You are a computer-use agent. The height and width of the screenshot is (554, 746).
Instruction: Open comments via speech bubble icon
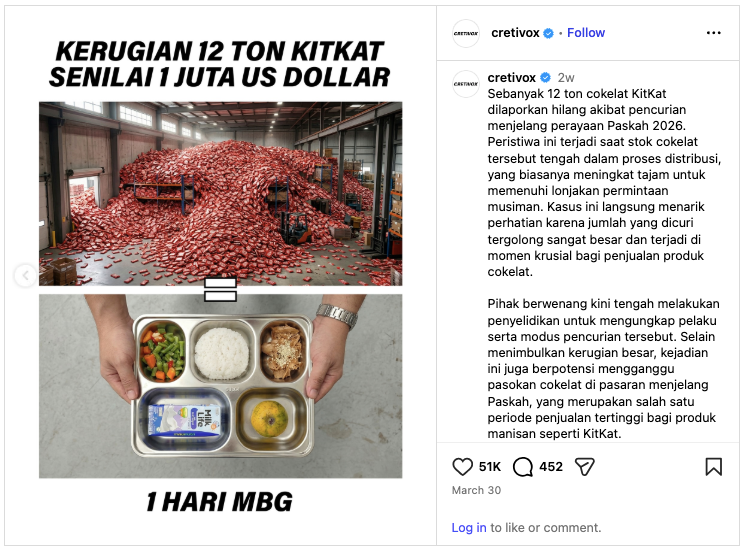tap(522, 467)
